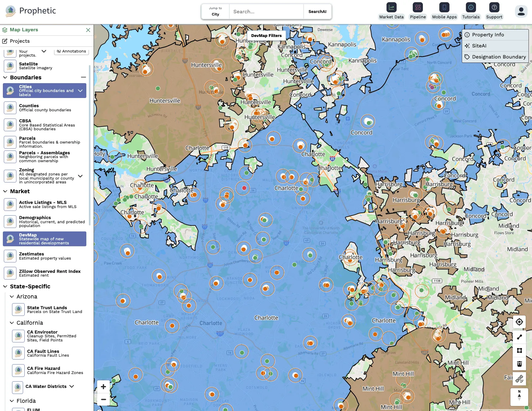Click the Annotations button

click(x=71, y=51)
